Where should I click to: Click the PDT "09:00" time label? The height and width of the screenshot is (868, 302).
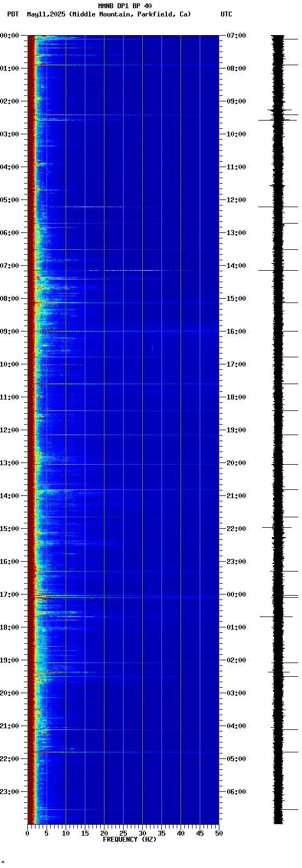[x=9, y=332]
